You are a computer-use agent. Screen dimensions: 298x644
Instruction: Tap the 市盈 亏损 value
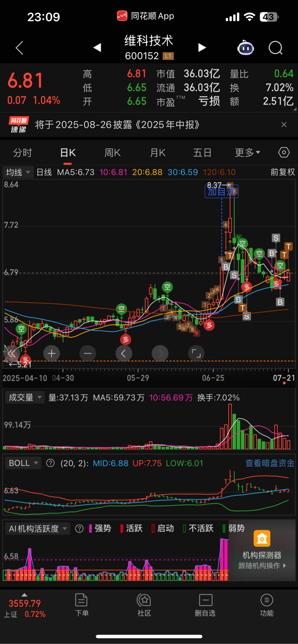pos(209,102)
